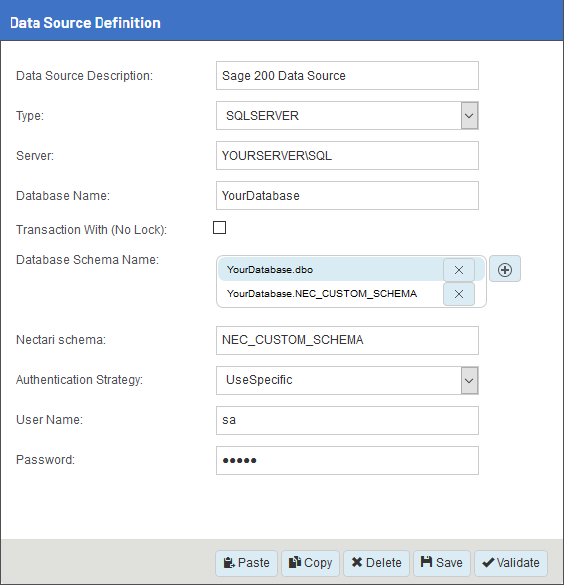Edit the Database Name field
Viewport: 564px width, 585px height.
pyautogui.click(x=347, y=195)
